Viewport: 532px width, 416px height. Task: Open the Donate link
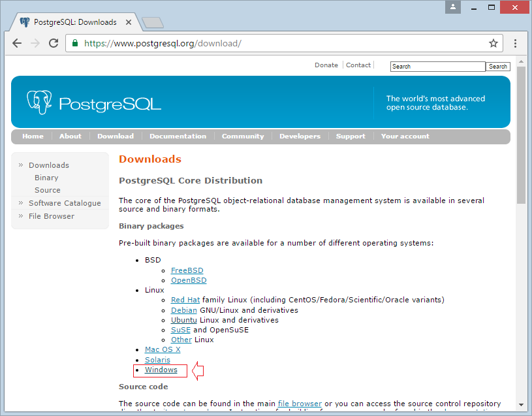326,65
